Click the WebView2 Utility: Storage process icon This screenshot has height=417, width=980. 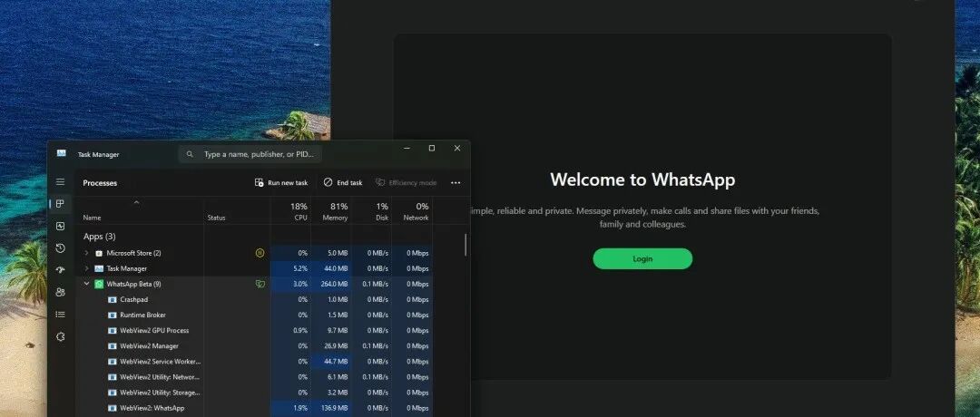click(113, 393)
